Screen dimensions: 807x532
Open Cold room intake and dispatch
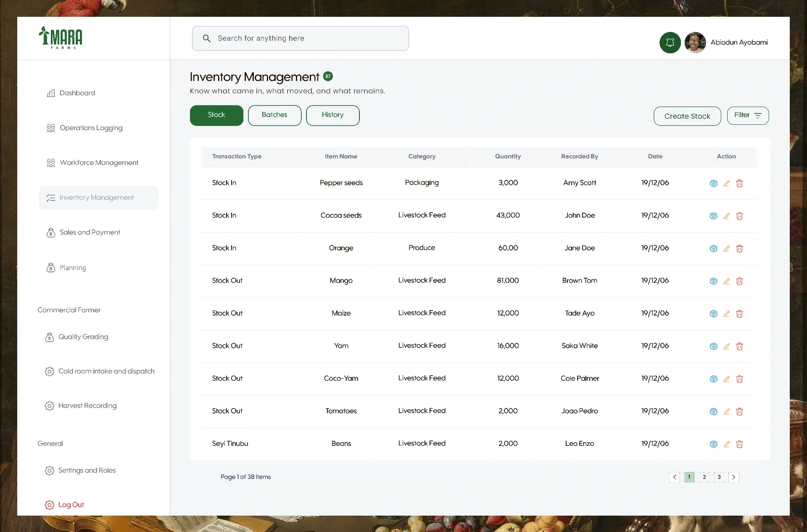pyautogui.click(x=100, y=371)
